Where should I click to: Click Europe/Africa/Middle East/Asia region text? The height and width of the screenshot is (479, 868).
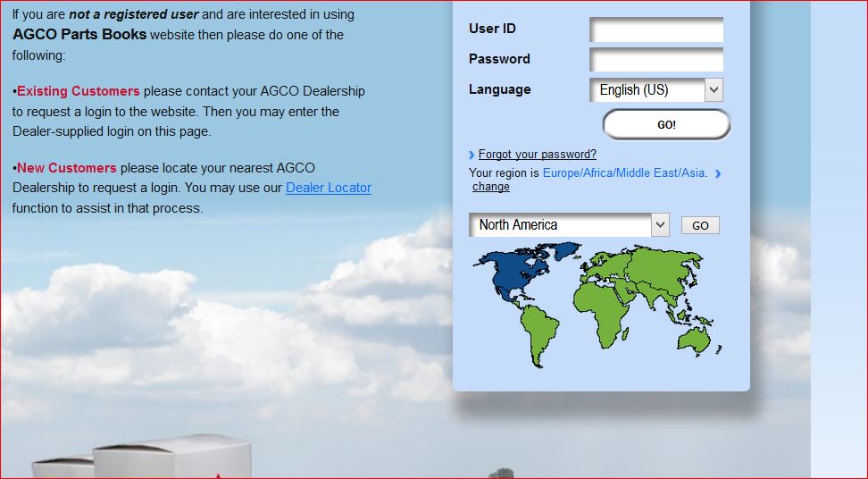625,172
